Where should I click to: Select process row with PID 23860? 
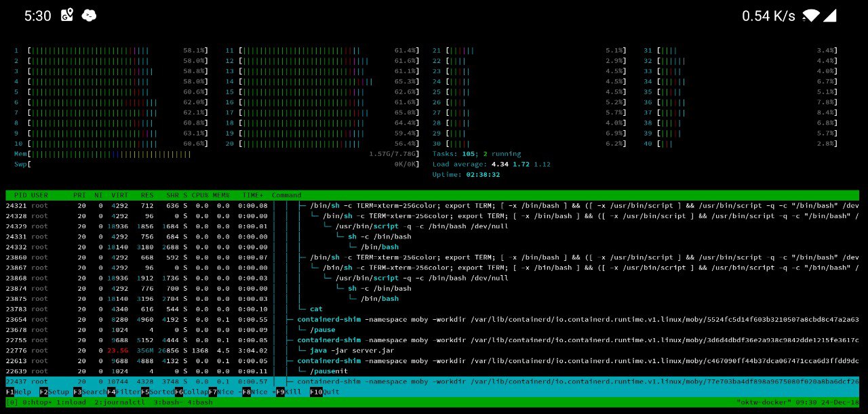click(432, 257)
